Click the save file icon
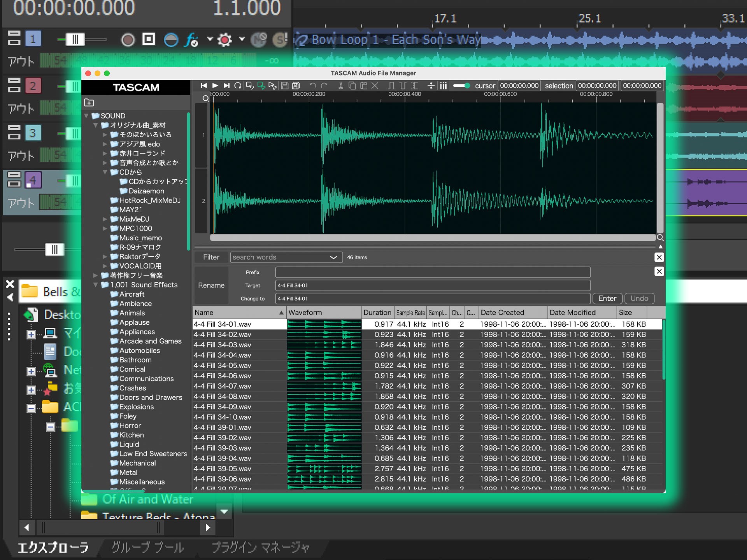 tap(284, 86)
